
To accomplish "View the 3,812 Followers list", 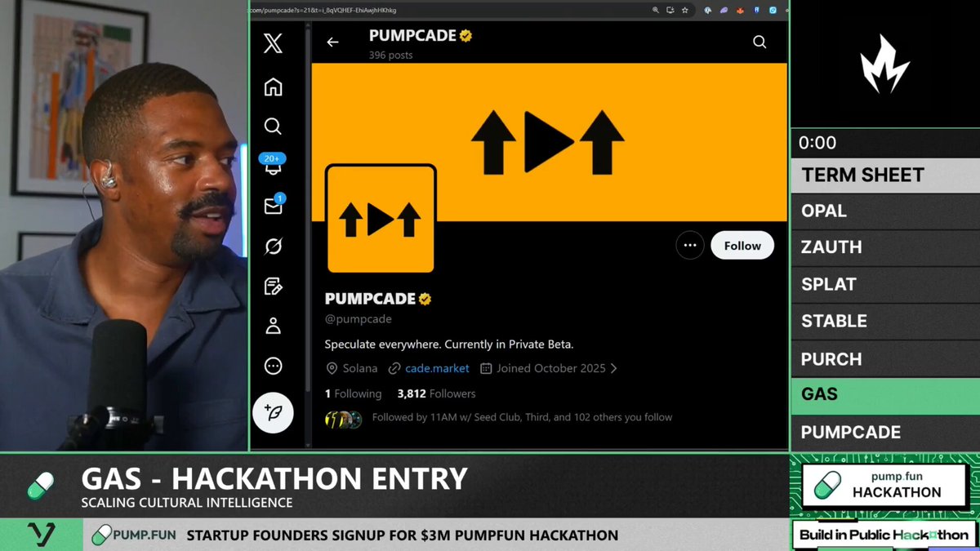I will (436, 393).
